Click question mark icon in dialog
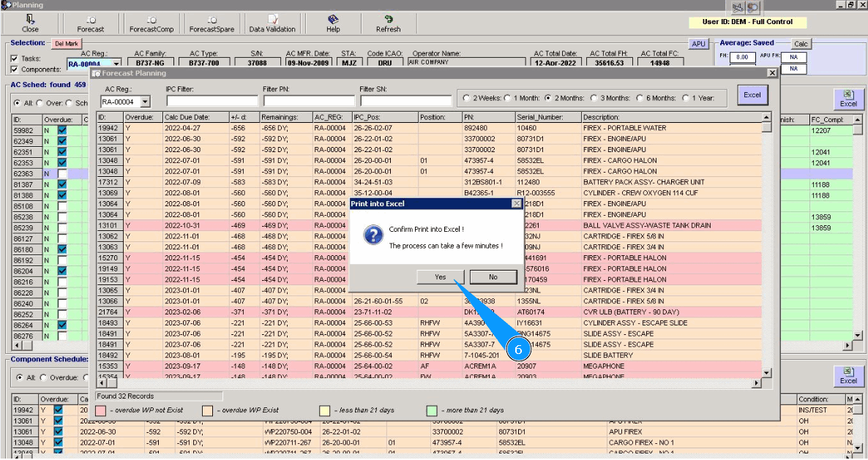The width and height of the screenshot is (868, 460). coord(374,235)
